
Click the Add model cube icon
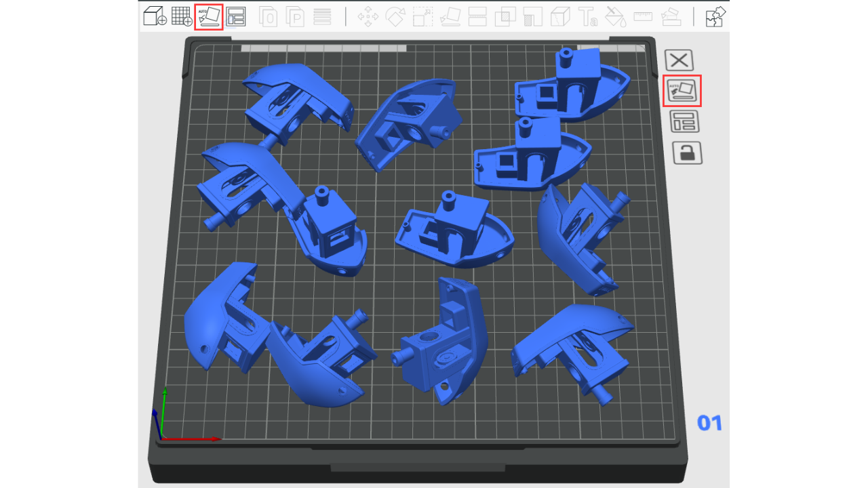pos(155,16)
